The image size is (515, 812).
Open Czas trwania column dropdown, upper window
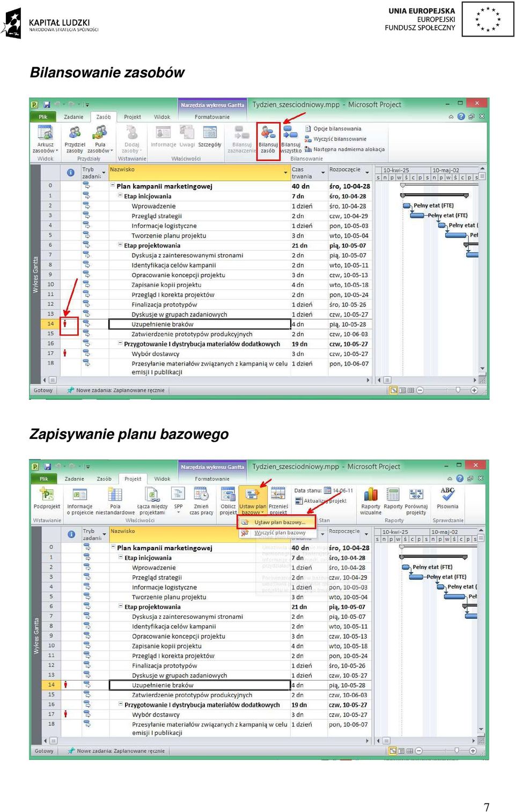pyautogui.click(x=323, y=172)
